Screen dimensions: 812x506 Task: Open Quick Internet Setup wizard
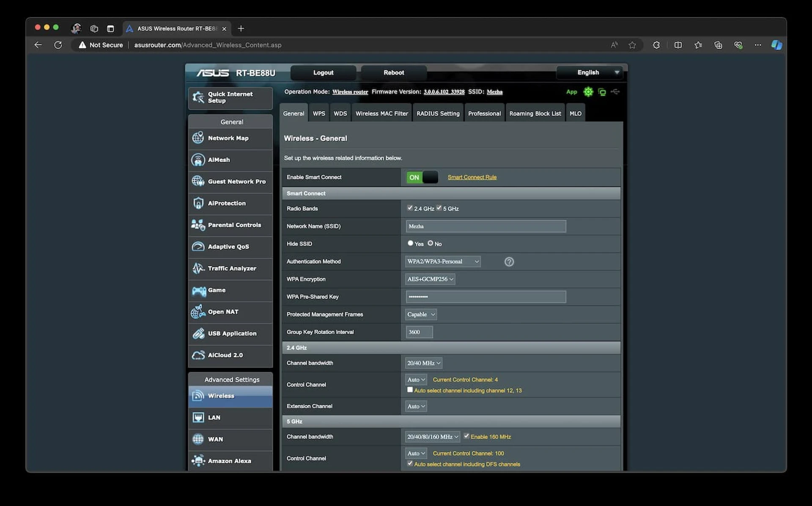230,98
